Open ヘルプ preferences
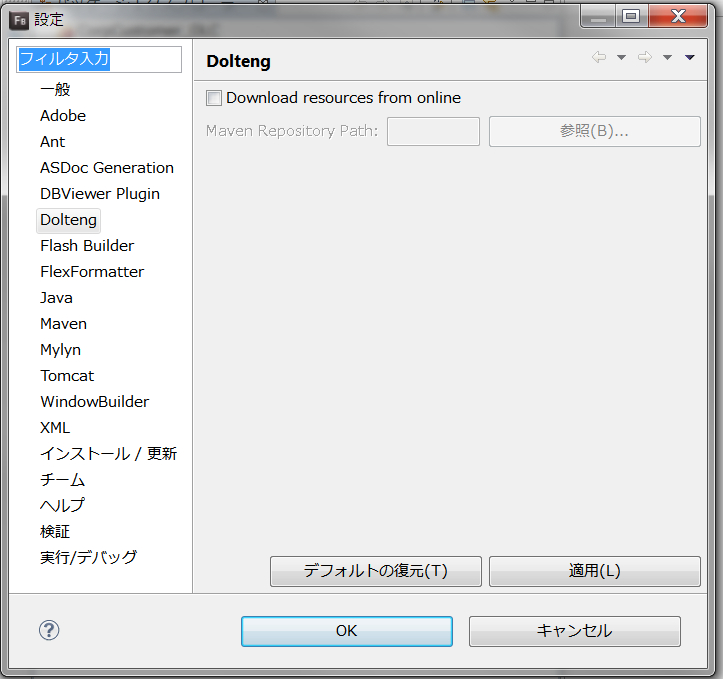The width and height of the screenshot is (723, 679). (x=63, y=506)
